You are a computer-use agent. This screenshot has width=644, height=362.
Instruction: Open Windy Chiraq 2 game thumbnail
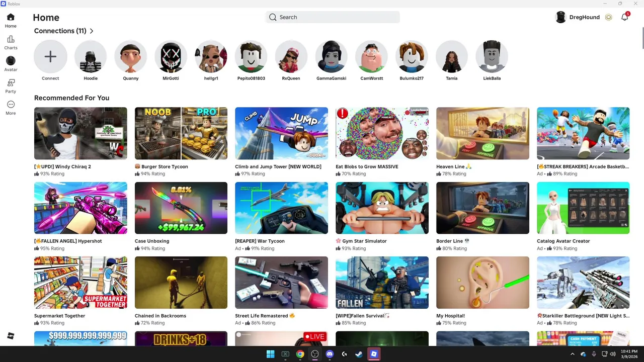80,133
